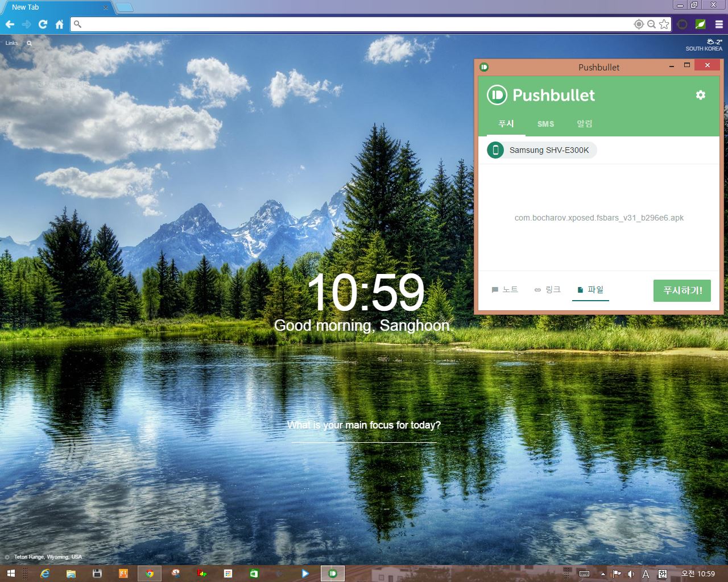Open Internet Explorer from the taskbar
The width and height of the screenshot is (728, 582).
(45, 574)
